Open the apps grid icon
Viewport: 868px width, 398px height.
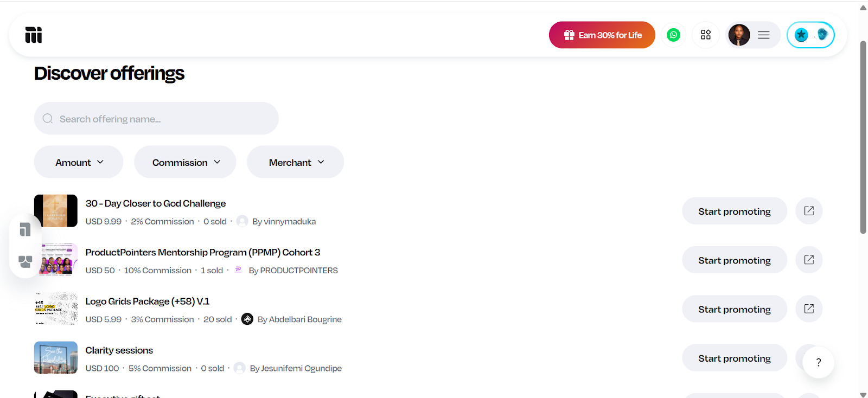[706, 35]
